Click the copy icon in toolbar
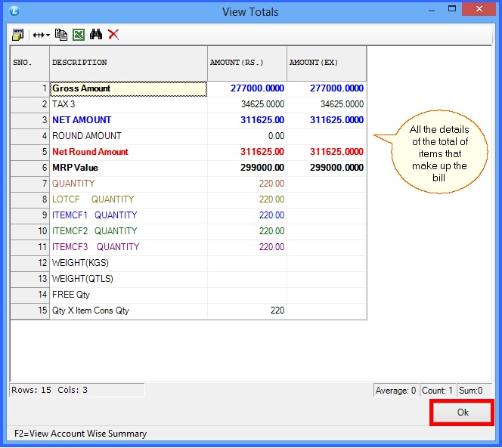 coord(62,35)
